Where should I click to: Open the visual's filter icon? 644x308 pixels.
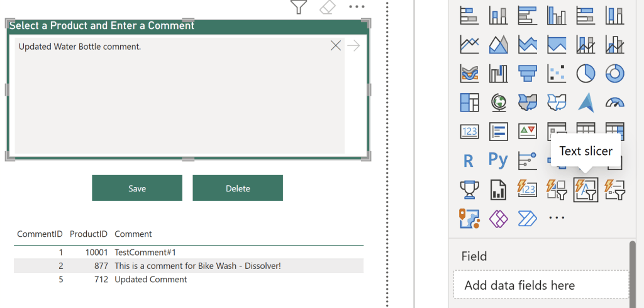point(298,7)
